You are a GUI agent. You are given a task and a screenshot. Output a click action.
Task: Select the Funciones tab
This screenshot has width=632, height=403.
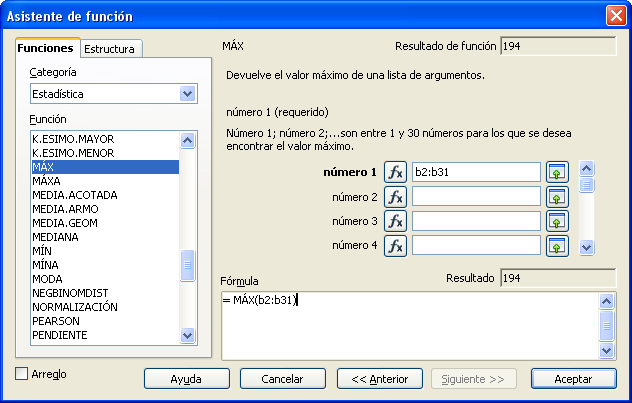[x=46, y=48]
